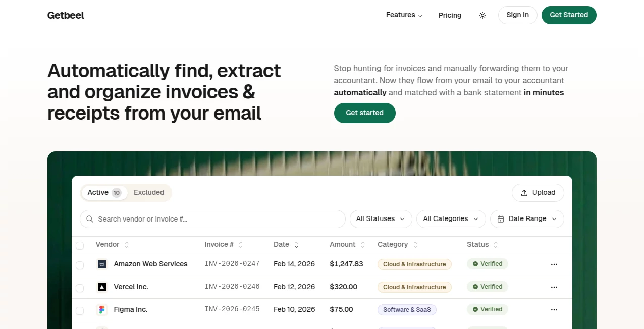This screenshot has height=329, width=644.
Task: Click the search magnifier icon
Action: 90,219
